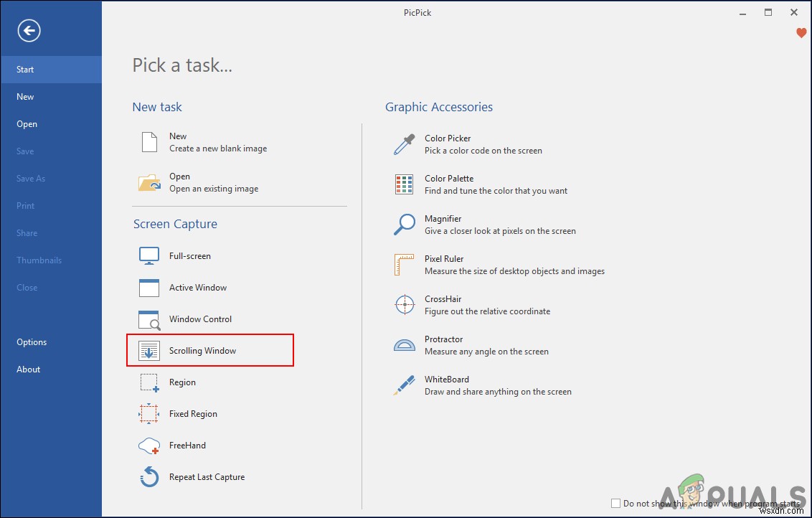
Task: Start a Full-screen capture
Action: coord(189,255)
